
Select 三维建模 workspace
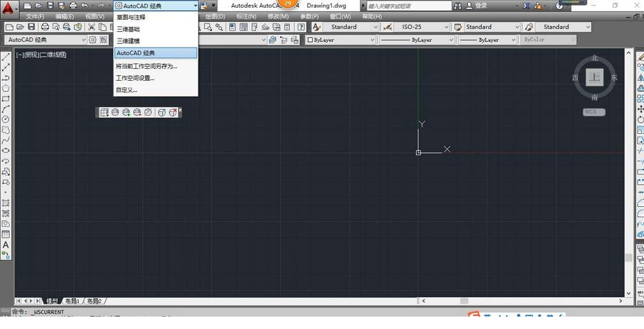tap(156, 41)
